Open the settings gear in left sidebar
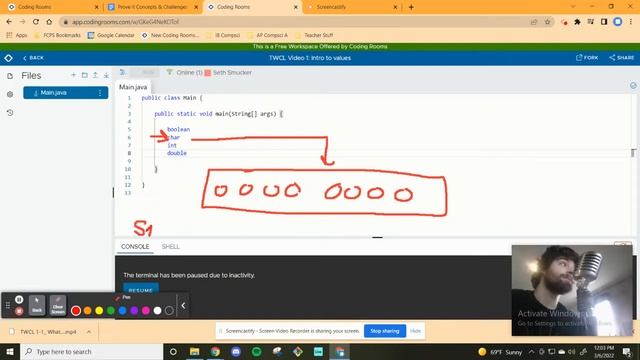This screenshot has height=360, width=640. tap(10, 94)
